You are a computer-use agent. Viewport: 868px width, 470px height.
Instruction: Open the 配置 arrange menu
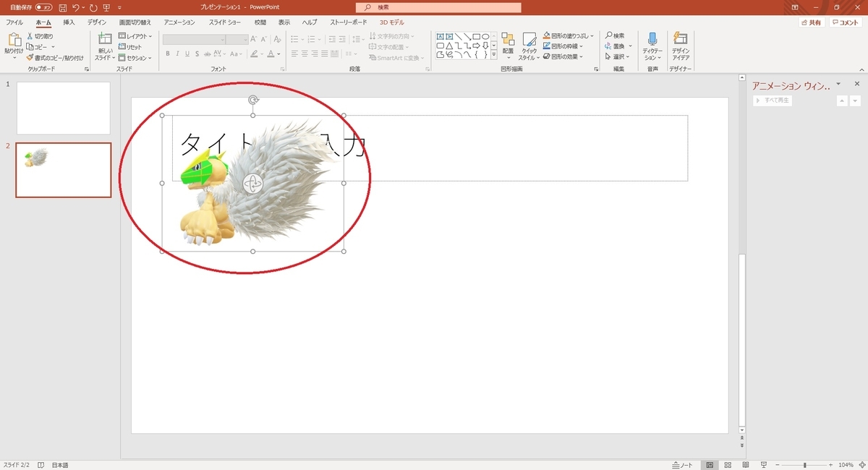point(508,46)
